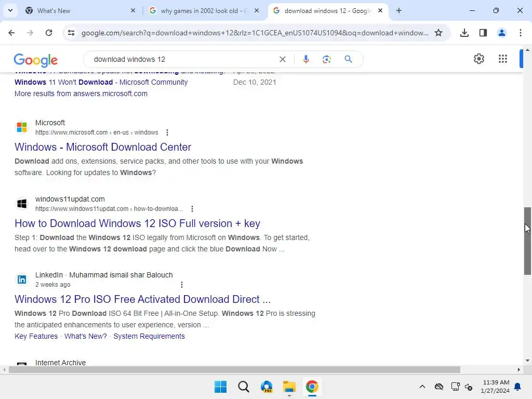The height and width of the screenshot is (399, 532).
Task: Open Google quick settings gear
Action: pos(478,59)
